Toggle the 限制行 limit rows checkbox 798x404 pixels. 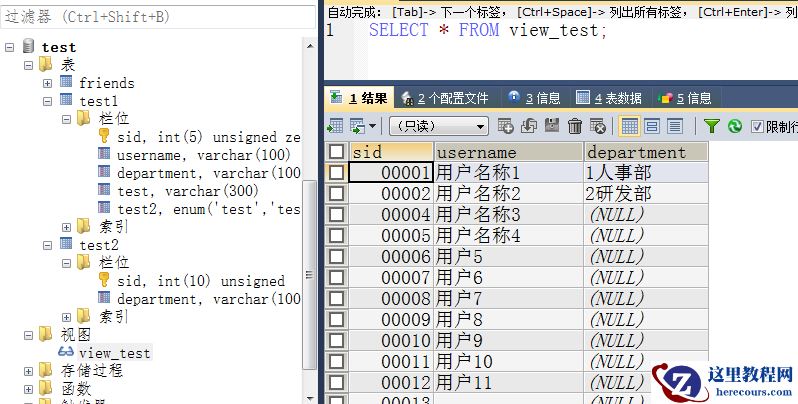757,126
